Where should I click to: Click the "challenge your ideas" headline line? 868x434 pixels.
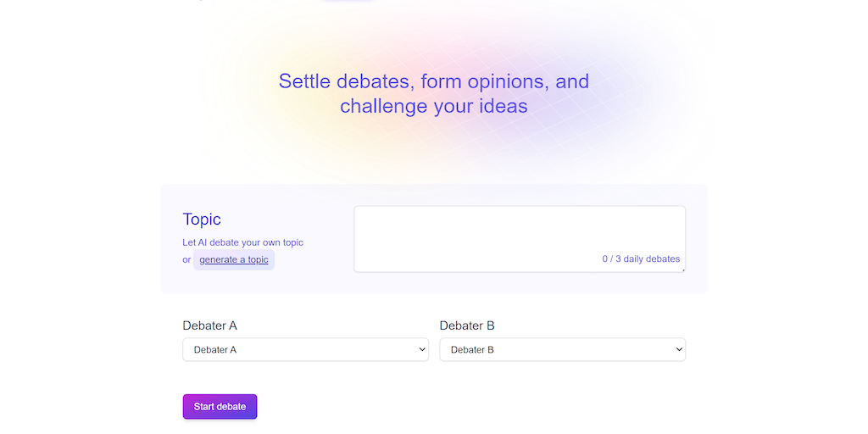pos(433,107)
